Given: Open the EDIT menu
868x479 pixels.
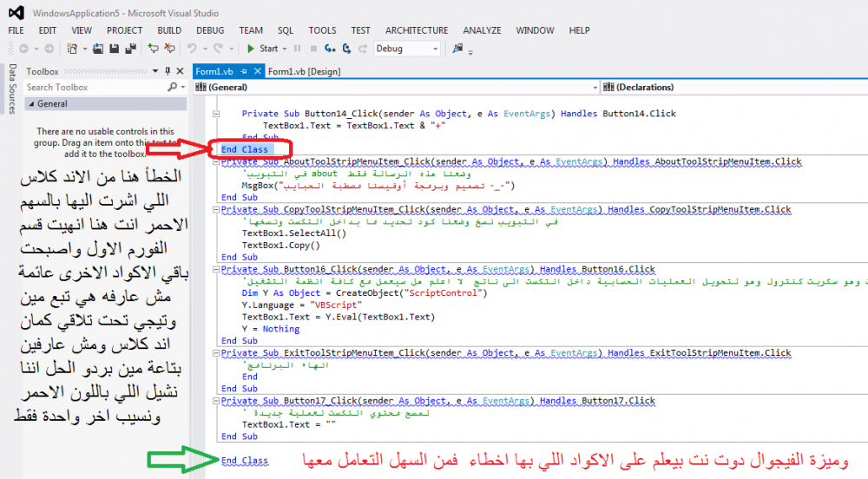Looking at the screenshot, I should pos(48,30).
